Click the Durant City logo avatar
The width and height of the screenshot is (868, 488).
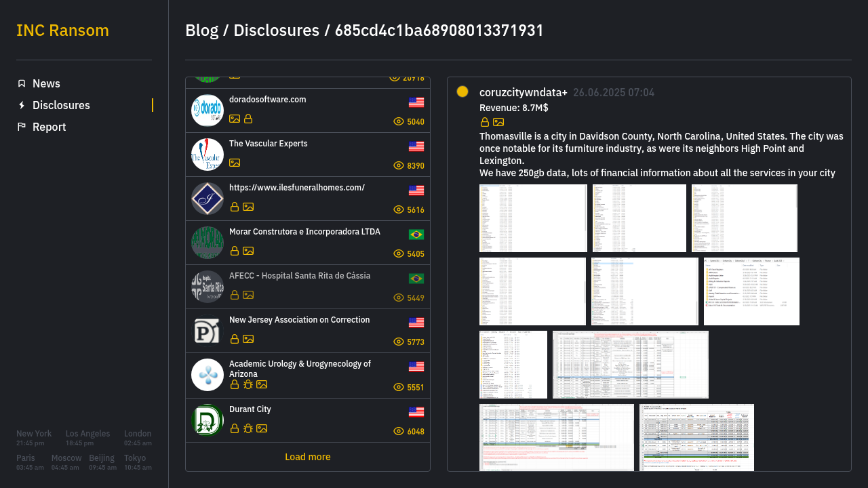pos(208,420)
